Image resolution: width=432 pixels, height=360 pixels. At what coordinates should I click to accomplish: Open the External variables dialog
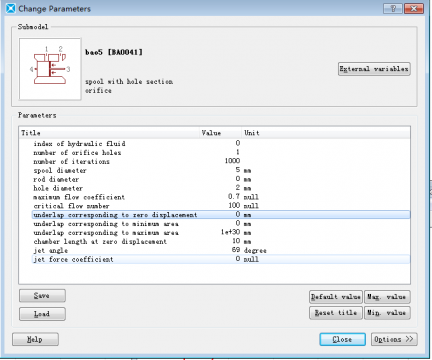click(374, 69)
